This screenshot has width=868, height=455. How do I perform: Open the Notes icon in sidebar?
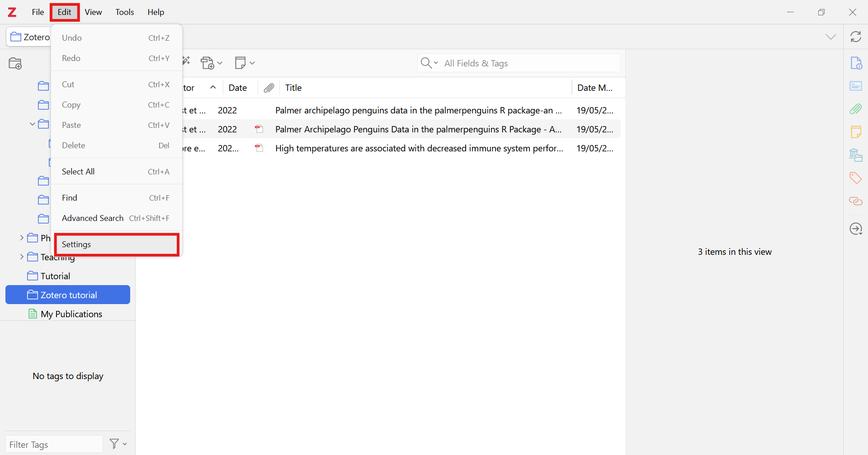tap(856, 132)
